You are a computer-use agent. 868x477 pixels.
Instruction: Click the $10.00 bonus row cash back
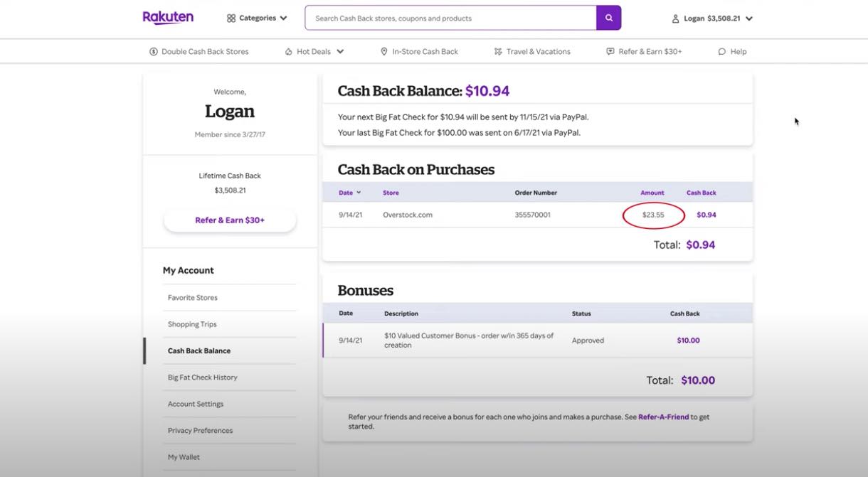[688, 341]
